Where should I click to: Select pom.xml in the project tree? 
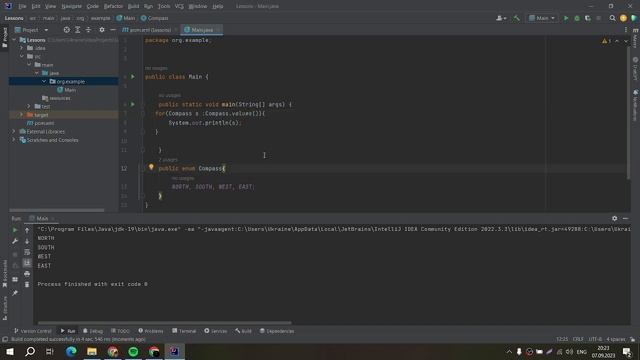click(40, 123)
